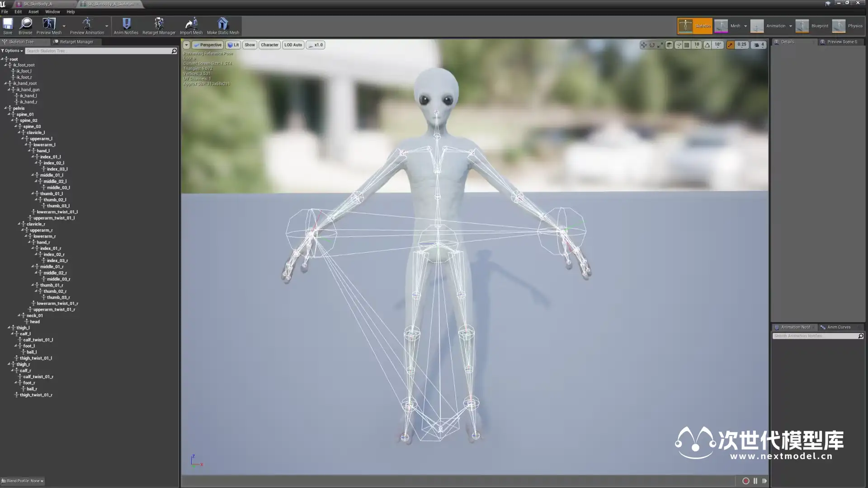Toggle rotation angle snapping
Image resolution: width=868 pixels, height=488 pixels.
pos(708,45)
